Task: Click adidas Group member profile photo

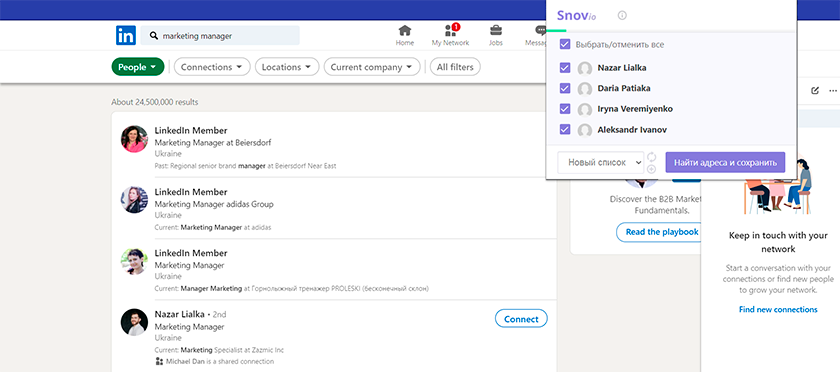Action: [134, 200]
